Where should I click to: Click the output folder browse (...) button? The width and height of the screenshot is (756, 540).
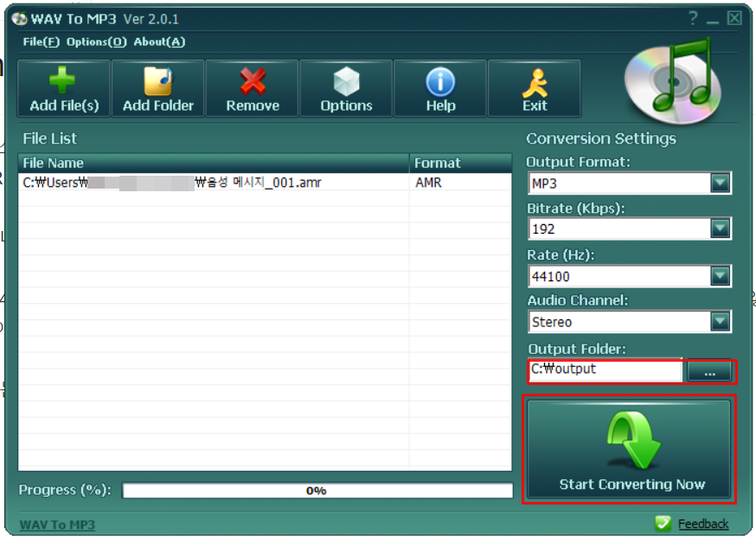709,370
